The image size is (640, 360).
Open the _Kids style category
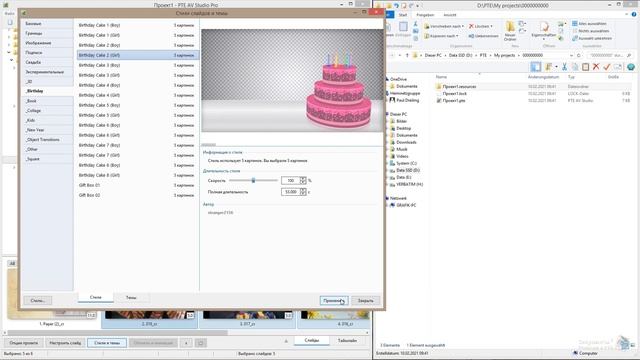(x=48, y=120)
